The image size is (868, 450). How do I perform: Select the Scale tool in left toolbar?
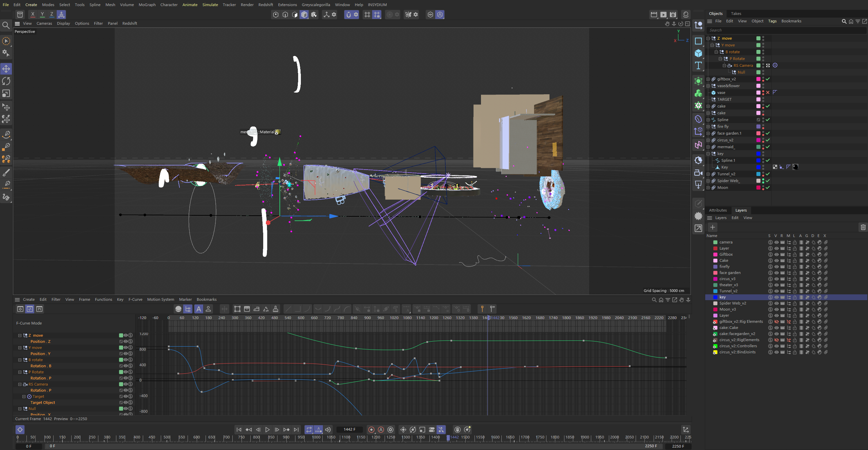(6, 93)
